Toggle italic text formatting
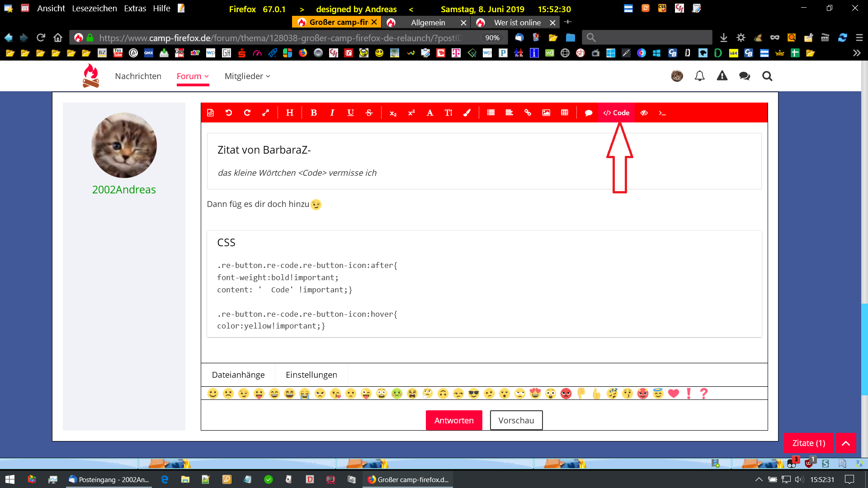This screenshot has height=488, width=868. [332, 113]
